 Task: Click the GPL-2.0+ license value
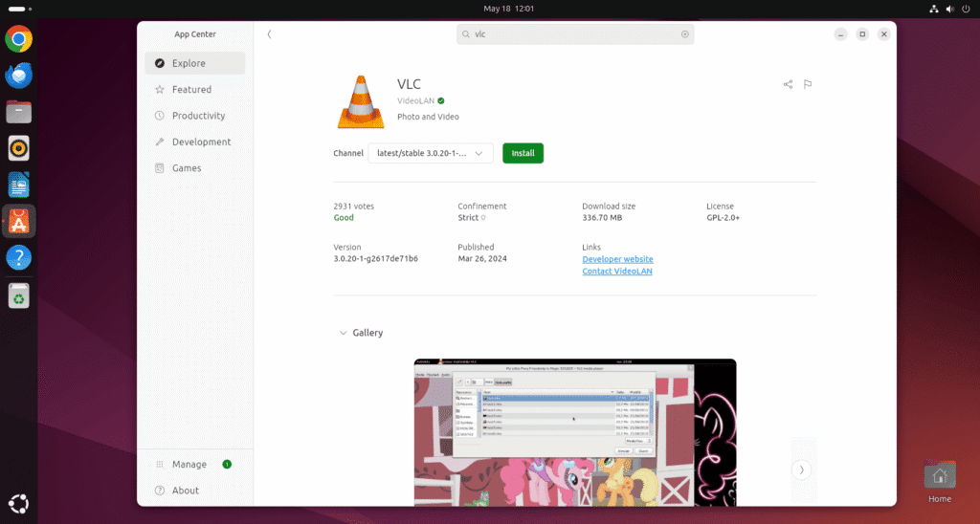tap(724, 218)
